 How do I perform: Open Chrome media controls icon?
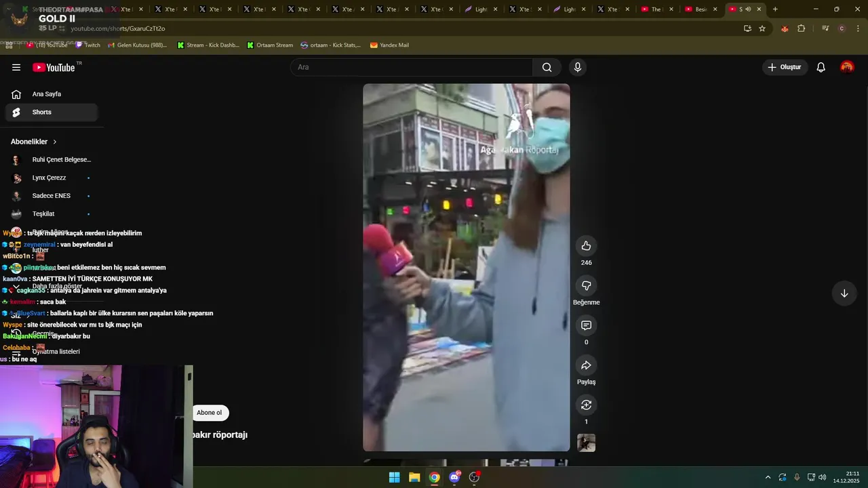tap(825, 28)
